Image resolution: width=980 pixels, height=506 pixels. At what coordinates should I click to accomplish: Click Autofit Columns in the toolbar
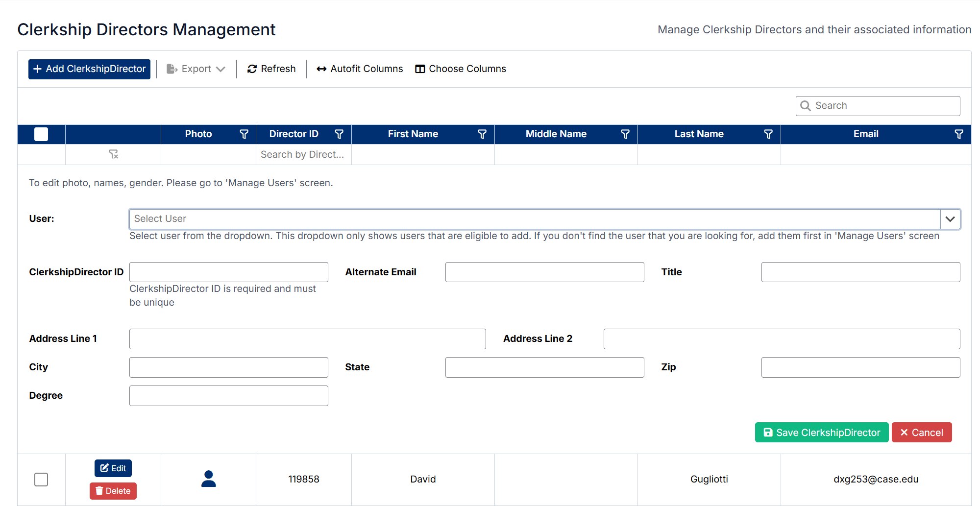click(360, 69)
